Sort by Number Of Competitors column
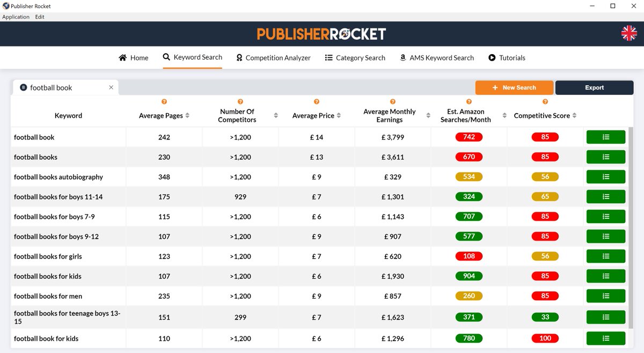This screenshot has width=644, height=353. coord(276,116)
